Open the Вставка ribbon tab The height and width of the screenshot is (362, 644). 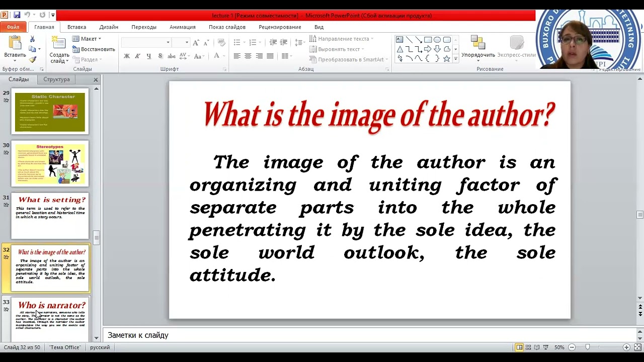tap(76, 27)
